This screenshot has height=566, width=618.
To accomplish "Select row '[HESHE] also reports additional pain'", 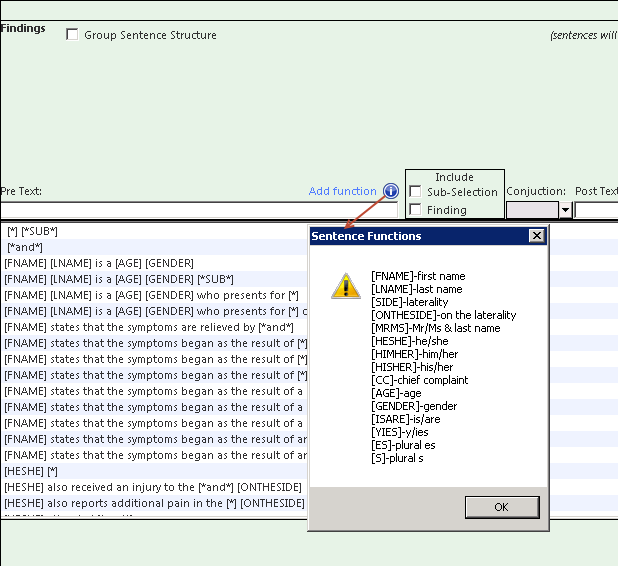I will click(x=154, y=503).
